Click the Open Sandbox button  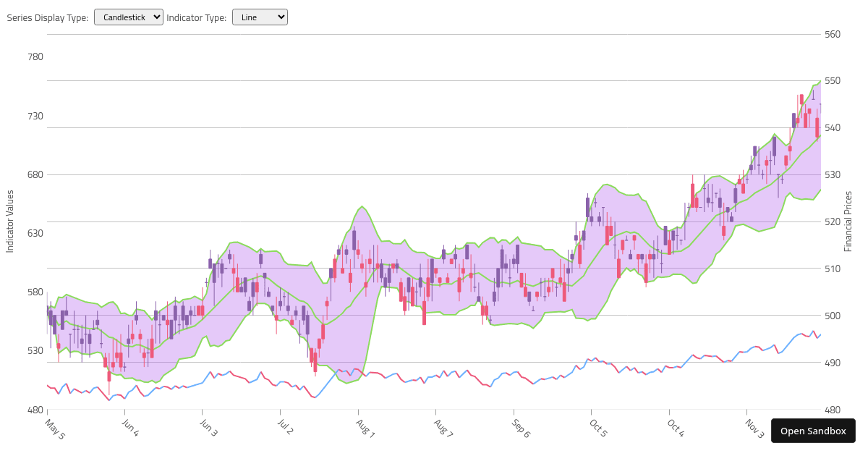click(813, 430)
